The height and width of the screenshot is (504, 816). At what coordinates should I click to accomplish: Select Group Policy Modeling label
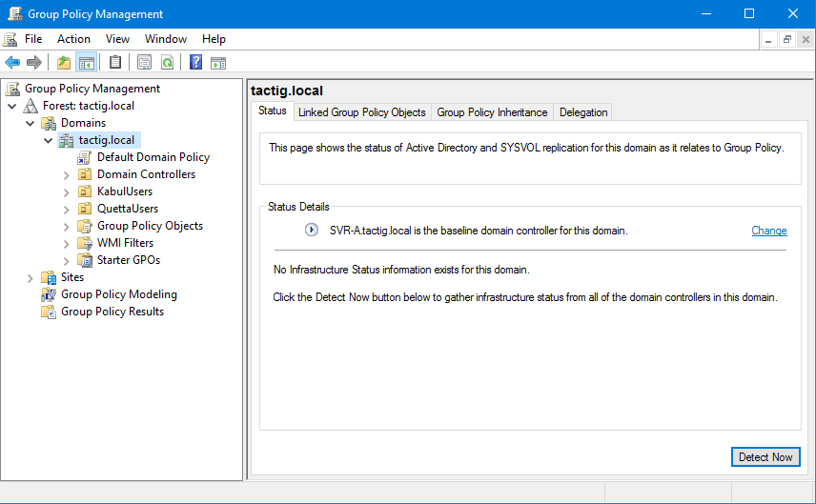coord(118,294)
